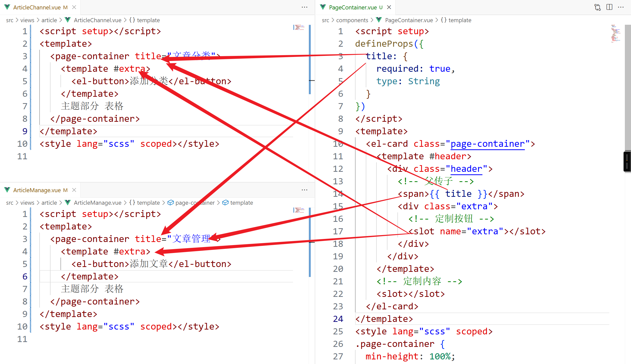The width and height of the screenshot is (631, 364).
Task: Open more actions menu for PageContainer editor
Action: pyautogui.click(x=621, y=7)
